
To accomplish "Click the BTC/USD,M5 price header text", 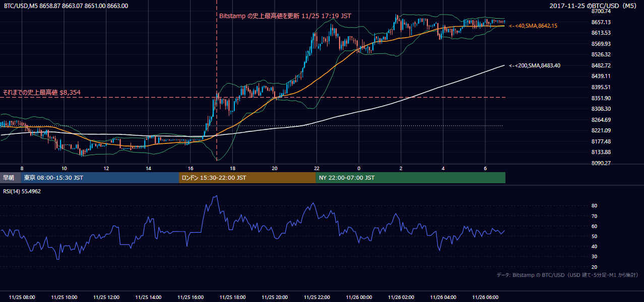I will (x=65, y=6).
